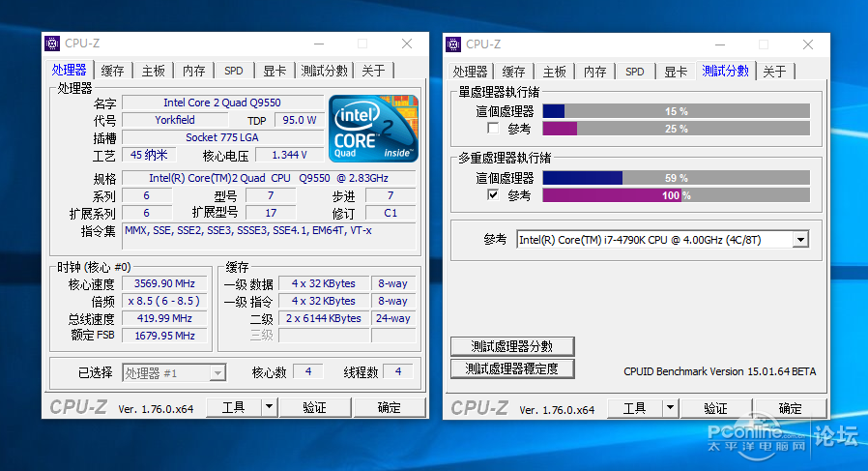This screenshot has height=471, width=868.
Task: Click CPUID Benchmark Version 15.01.64 BETA text
Action: [x=720, y=371]
